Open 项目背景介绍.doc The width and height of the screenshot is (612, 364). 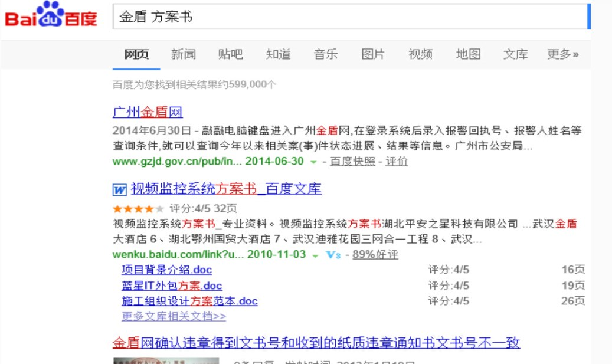pyautogui.click(x=166, y=270)
